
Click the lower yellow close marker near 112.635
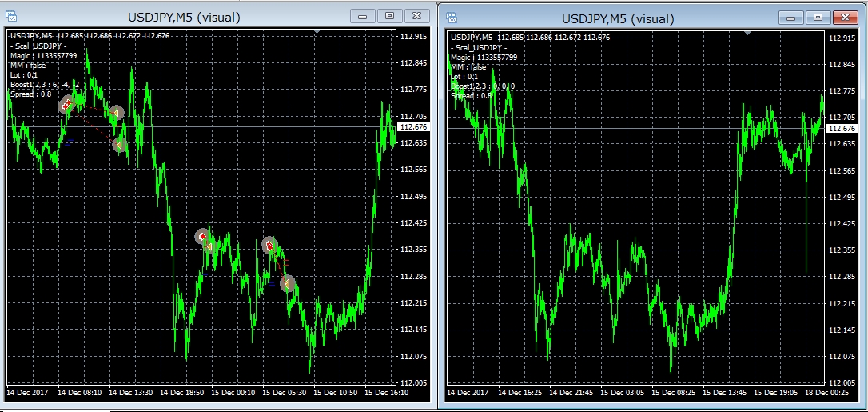(118, 145)
